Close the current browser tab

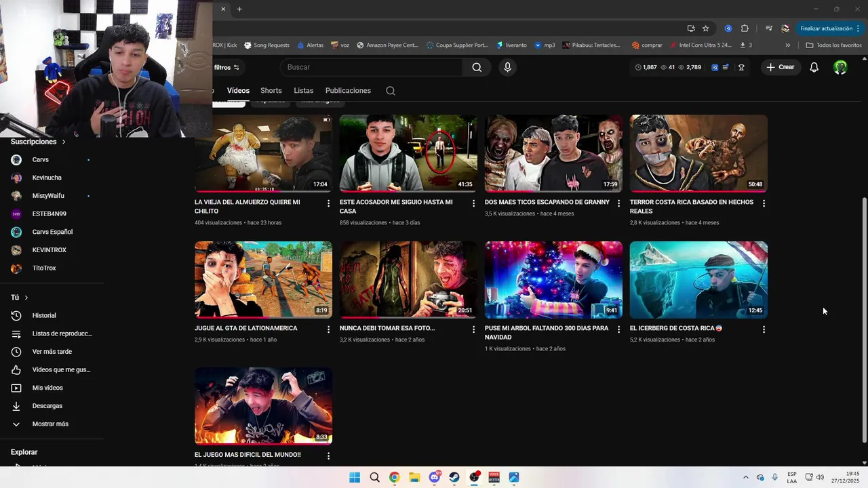(x=223, y=9)
